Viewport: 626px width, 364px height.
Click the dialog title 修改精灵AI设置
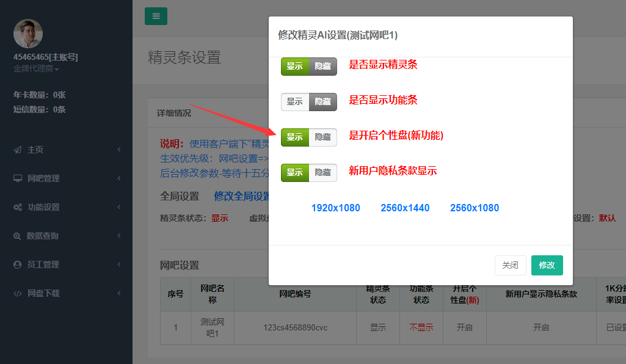[338, 35]
